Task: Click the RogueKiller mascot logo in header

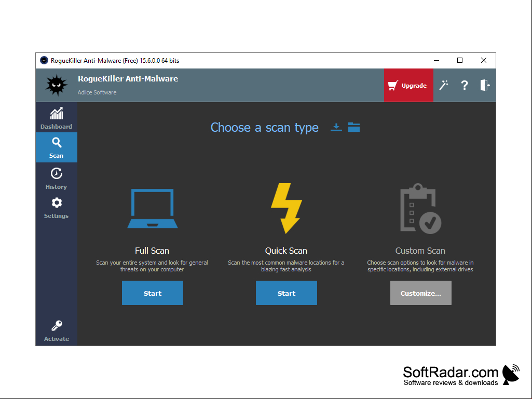Action: point(57,85)
